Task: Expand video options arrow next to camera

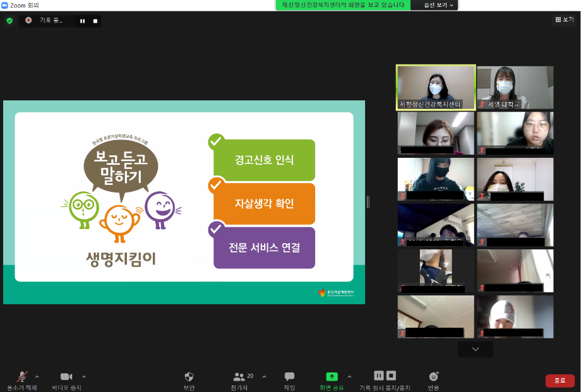Action: pos(84,377)
